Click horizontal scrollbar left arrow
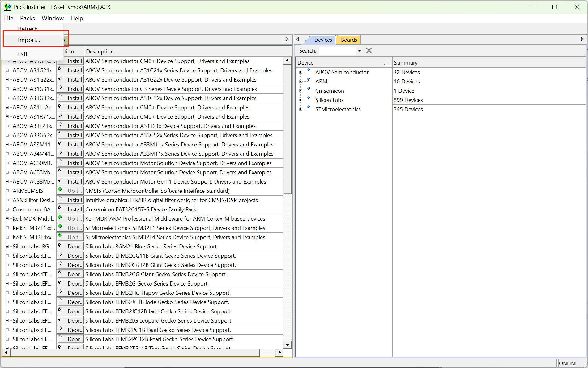 (x=6, y=352)
